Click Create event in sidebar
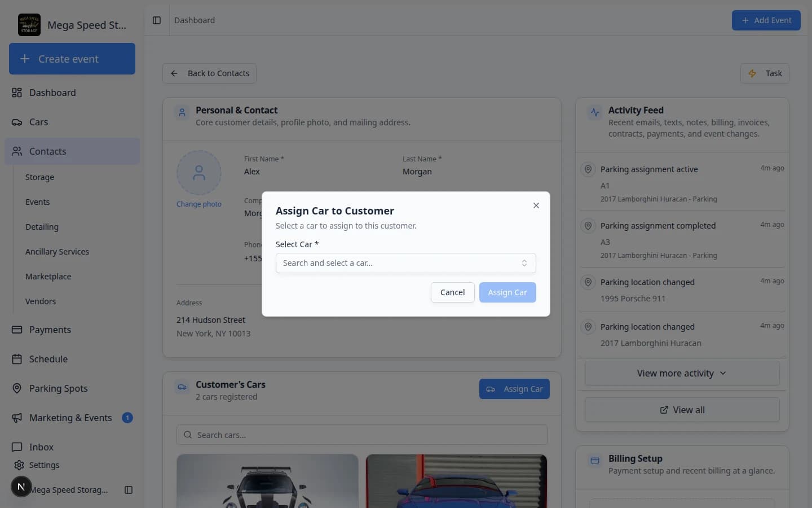The image size is (812, 508). click(x=72, y=59)
